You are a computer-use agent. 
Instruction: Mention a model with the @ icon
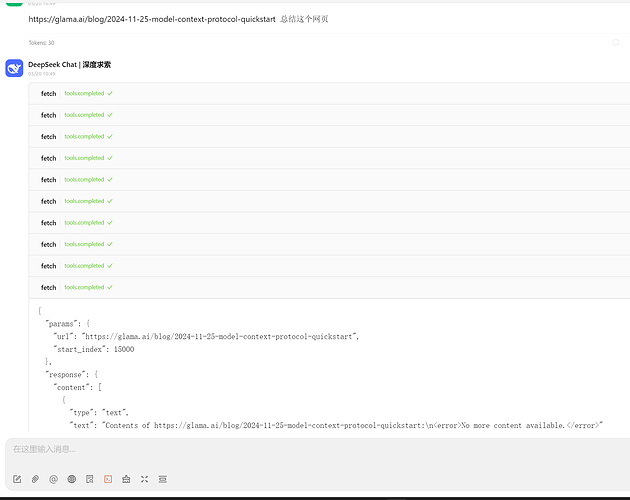(x=53, y=479)
